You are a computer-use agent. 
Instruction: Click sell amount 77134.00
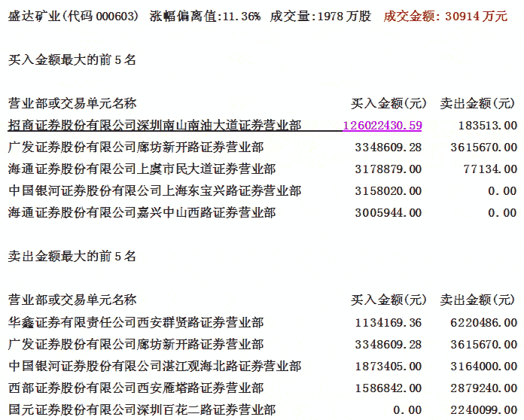[490, 169]
